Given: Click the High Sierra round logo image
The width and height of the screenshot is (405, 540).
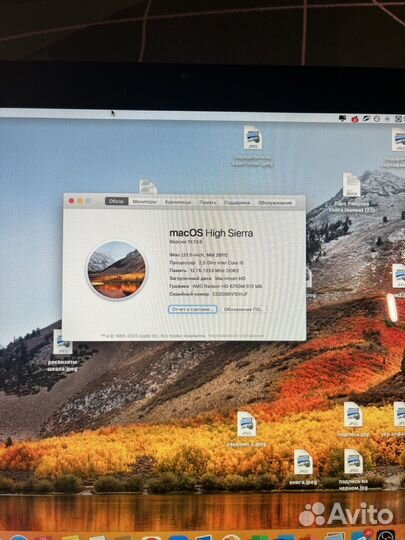Looking at the screenshot, I should (x=116, y=270).
